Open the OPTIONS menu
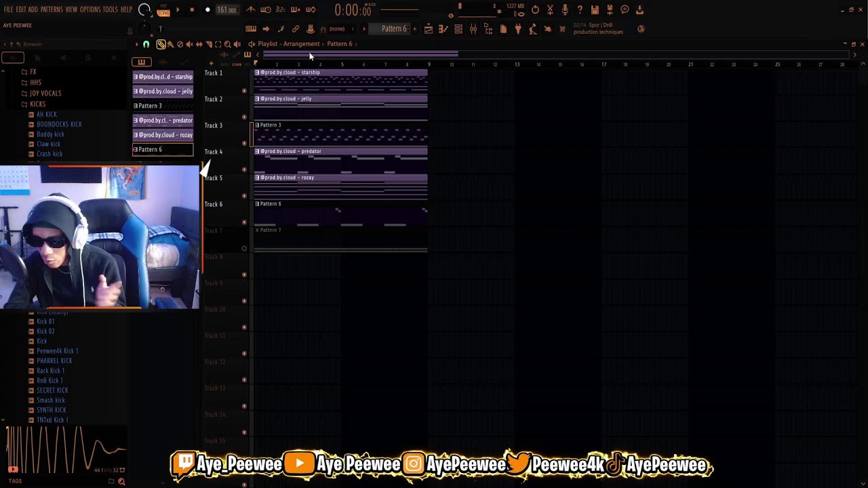The height and width of the screenshot is (488, 868). point(90,9)
